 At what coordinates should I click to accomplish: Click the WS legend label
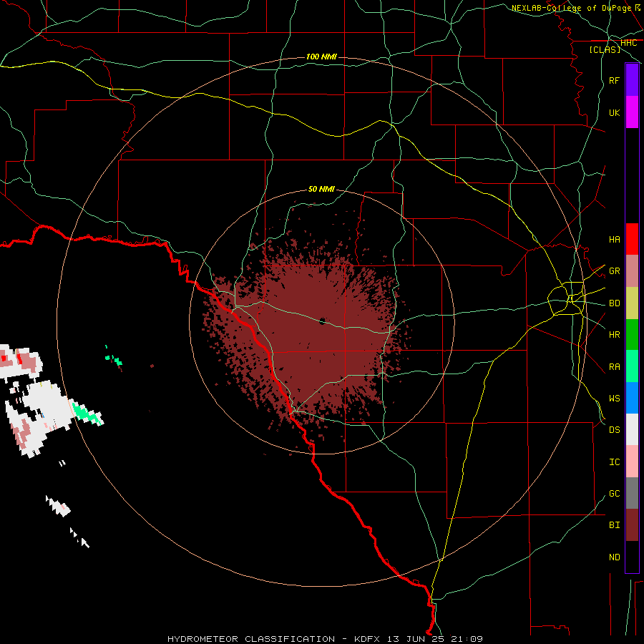614,398
